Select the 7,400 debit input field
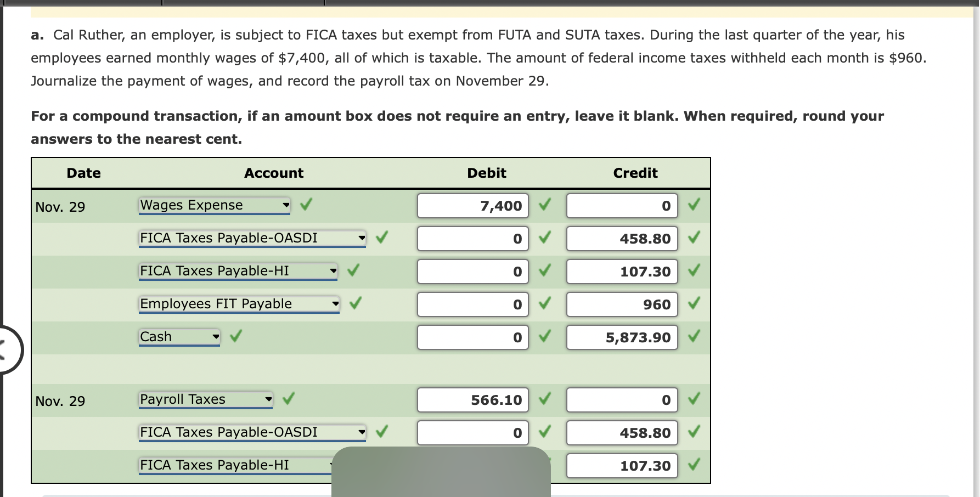980x497 pixels. 472,206
